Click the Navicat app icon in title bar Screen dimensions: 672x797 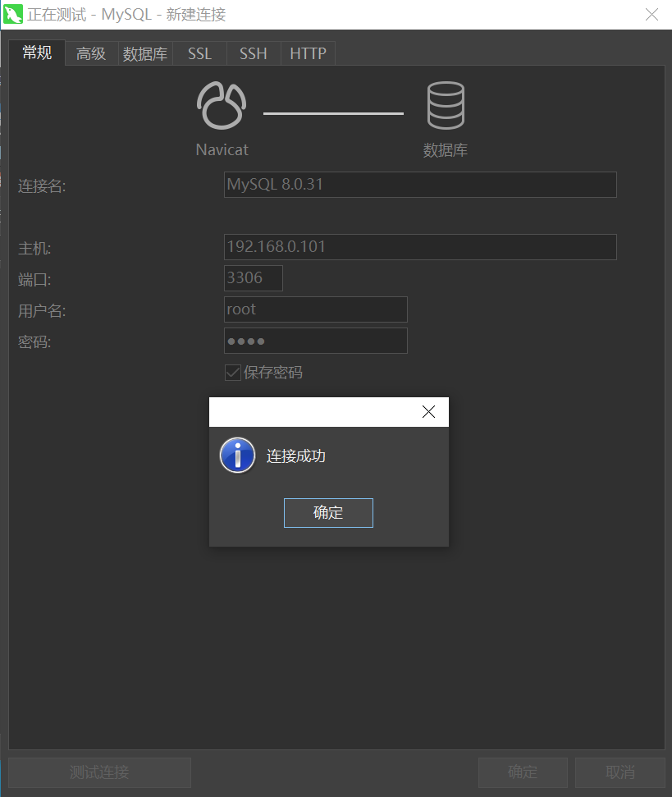pos(13,14)
